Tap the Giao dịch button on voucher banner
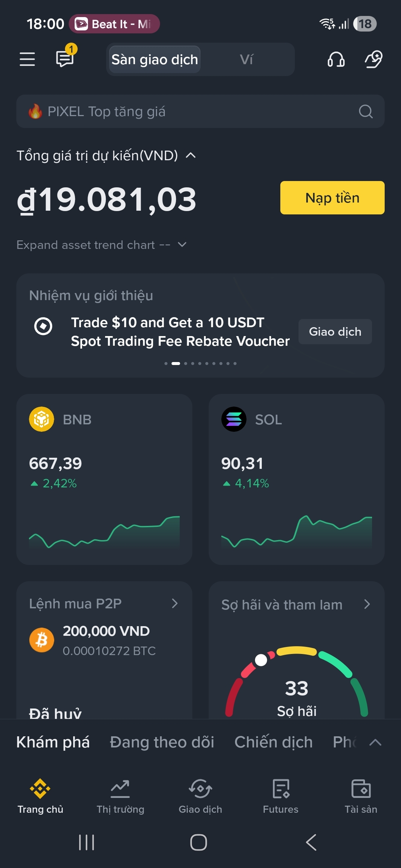This screenshot has width=401, height=868. tap(335, 332)
